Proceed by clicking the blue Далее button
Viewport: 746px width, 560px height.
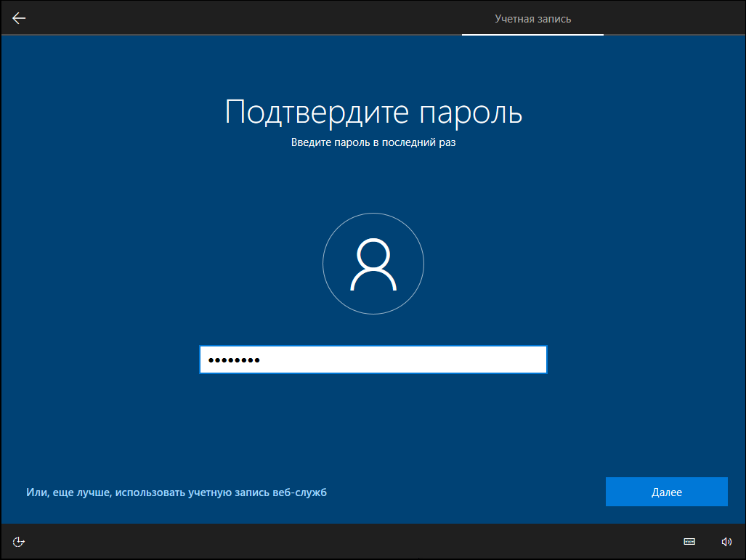(x=667, y=492)
